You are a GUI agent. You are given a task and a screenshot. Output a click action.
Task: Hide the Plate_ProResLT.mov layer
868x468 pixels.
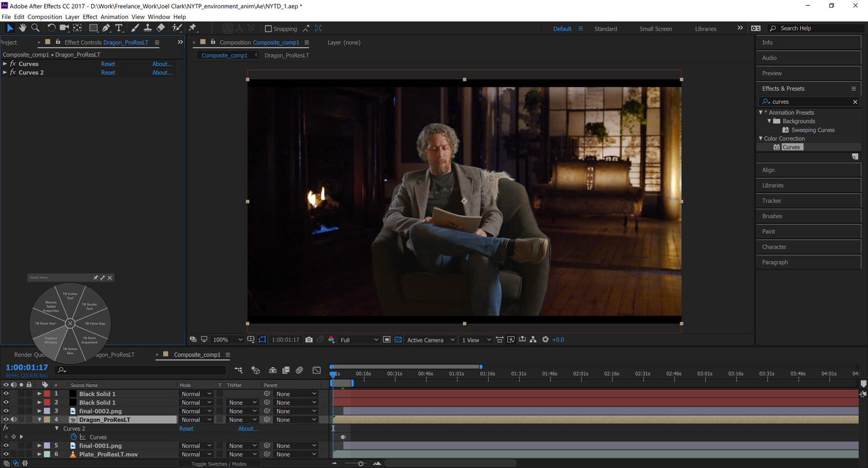click(x=6, y=454)
